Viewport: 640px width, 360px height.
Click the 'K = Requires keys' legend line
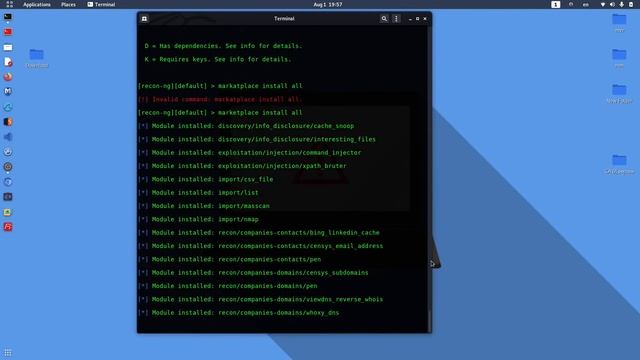pos(218,59)
